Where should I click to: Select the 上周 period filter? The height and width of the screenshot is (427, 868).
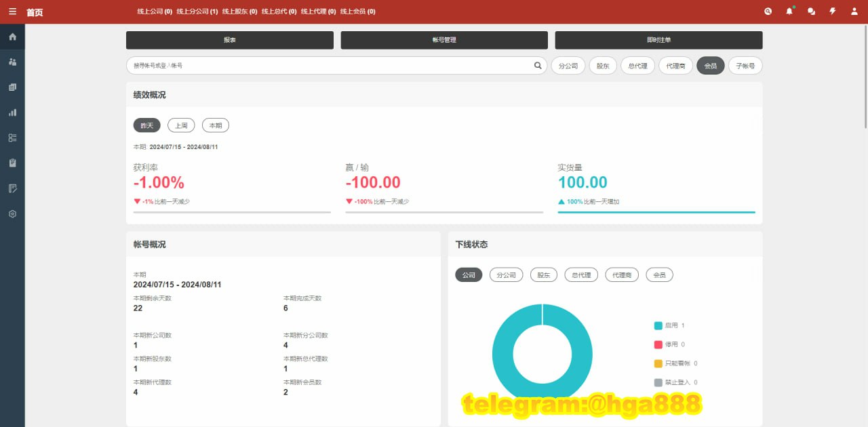coord(181,125)
